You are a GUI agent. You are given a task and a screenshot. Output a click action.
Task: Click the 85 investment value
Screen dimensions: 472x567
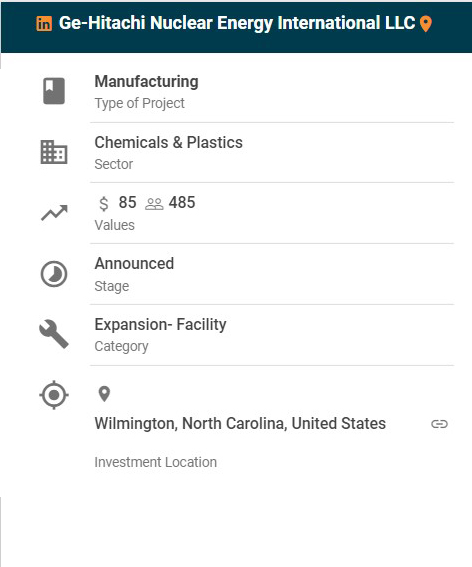[127, 202]
